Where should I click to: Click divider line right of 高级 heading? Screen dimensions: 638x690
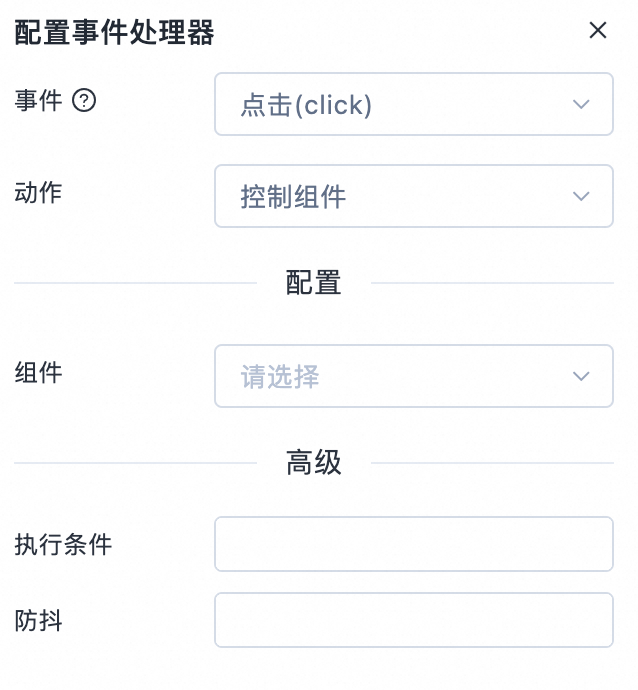492,463
